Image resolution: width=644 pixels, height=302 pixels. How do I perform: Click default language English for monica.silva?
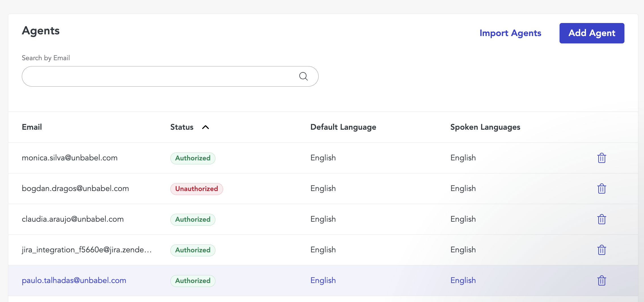(x=323, y=158)
